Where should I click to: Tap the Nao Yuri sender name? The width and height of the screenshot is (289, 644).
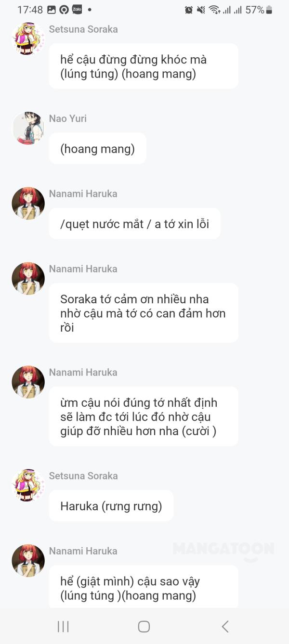pyautogui.click(x=68, y=118)
